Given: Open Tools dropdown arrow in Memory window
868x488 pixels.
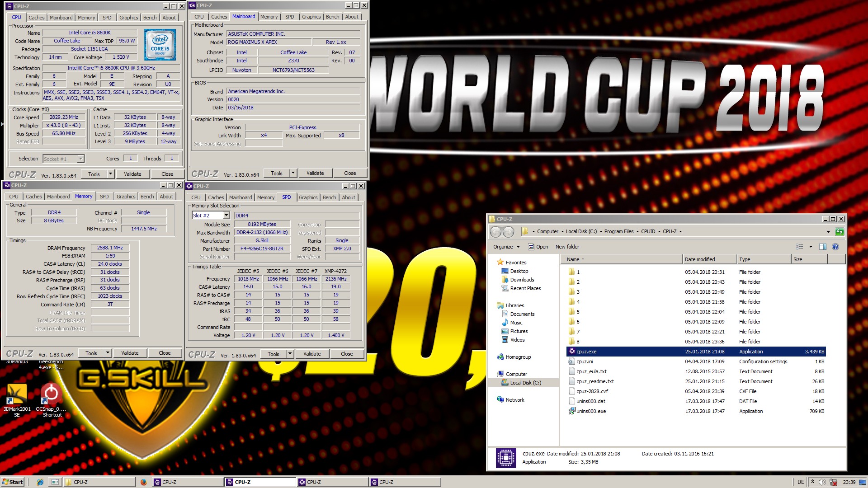Looking at the screenshot, I should click(108, 353).
